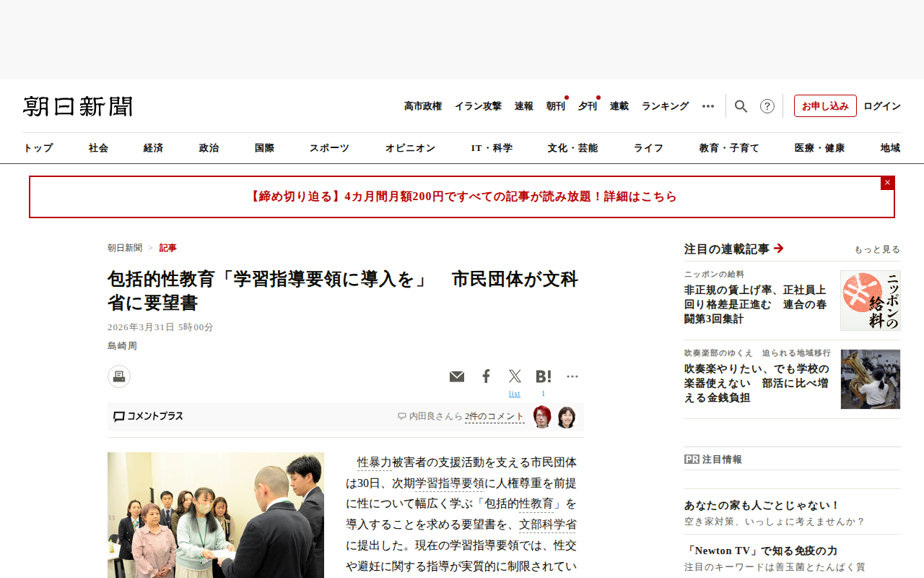Bookmark article with Hatena B! icon
924x578 pixels.
(544, 376)
